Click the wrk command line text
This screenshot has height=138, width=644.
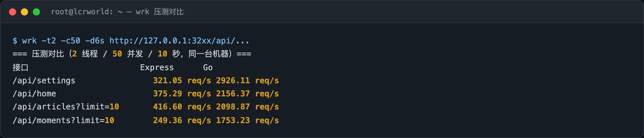131,41
